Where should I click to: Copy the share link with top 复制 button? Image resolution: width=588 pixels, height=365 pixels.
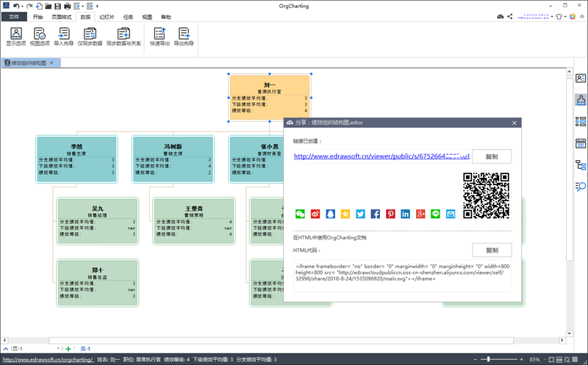[x=492, y=156]
